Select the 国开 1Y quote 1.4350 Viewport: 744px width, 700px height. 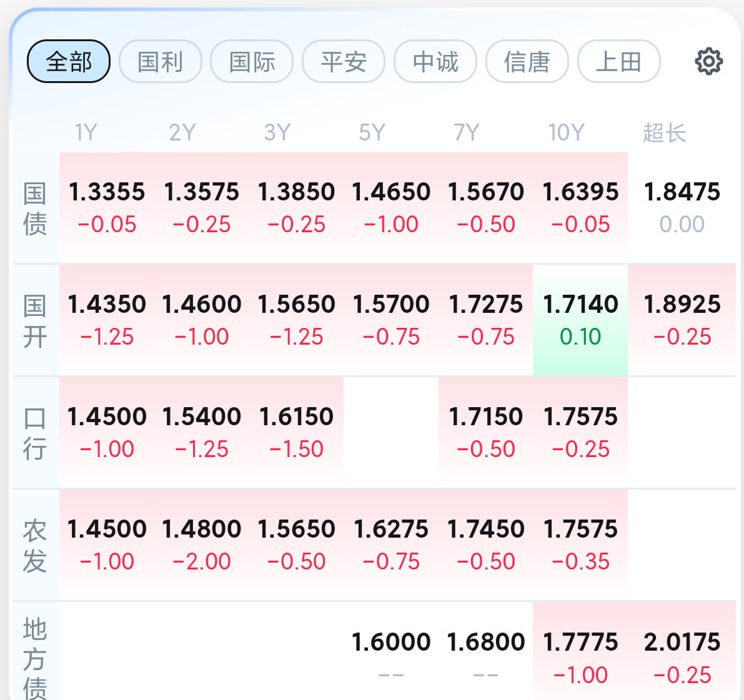(x=107, y=320)
